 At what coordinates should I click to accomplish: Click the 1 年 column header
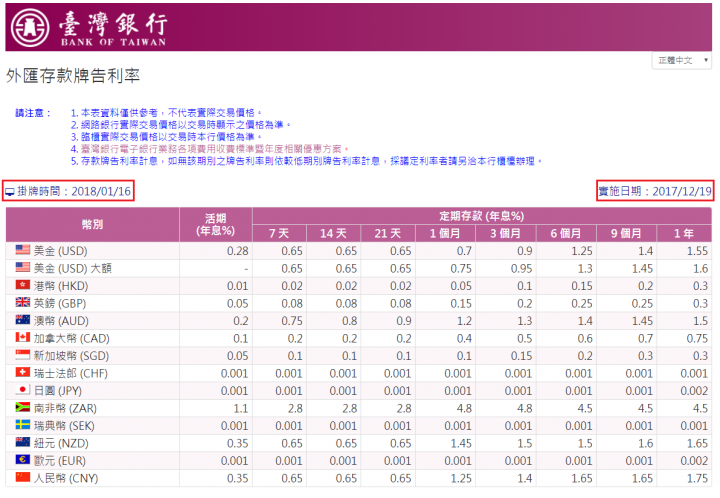(x=685, y=232)
